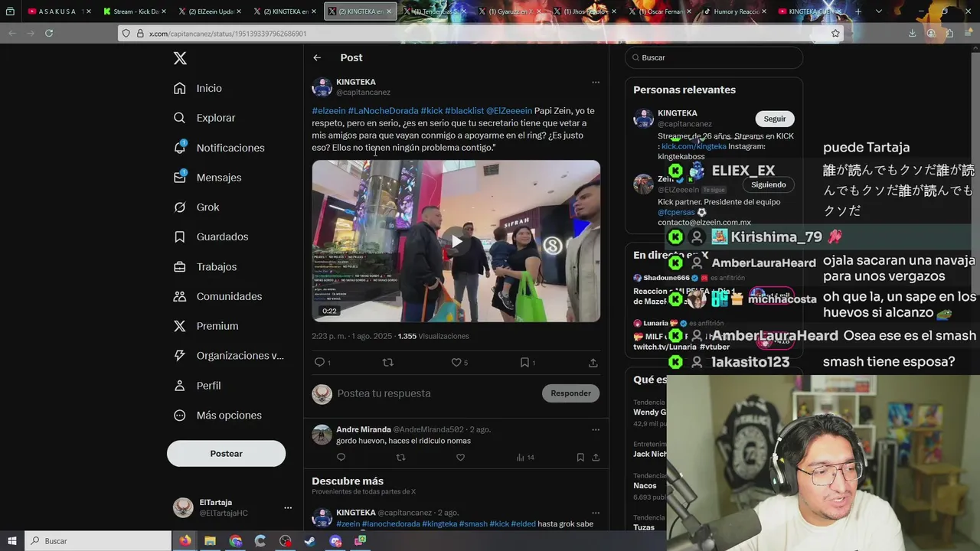The width and height of the screenshot is (980, 551).
Task: Open KINGTEKA's avatar on the post
Action: [322, 86]
